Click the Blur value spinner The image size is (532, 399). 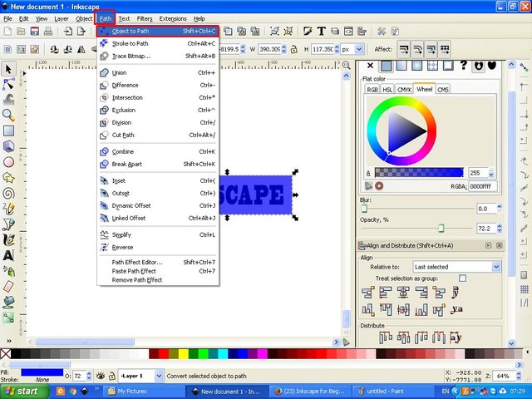click(500, 209)
